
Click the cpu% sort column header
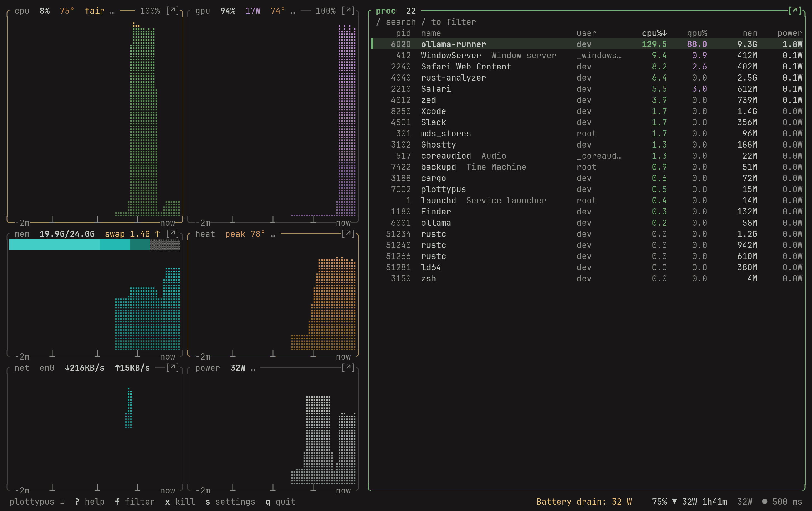(x=654, y=33)
